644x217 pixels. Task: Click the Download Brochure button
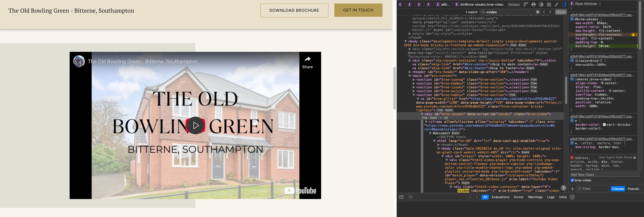click(294, 10)
